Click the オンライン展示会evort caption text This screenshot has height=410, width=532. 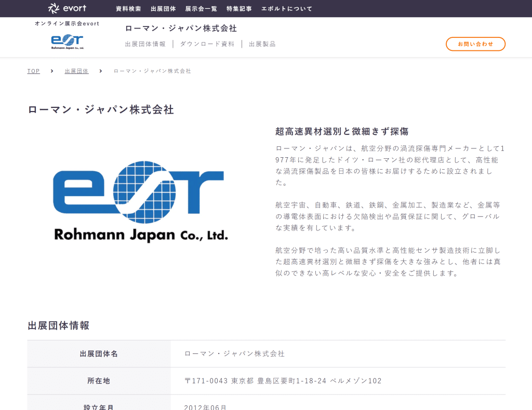[67, 24]
